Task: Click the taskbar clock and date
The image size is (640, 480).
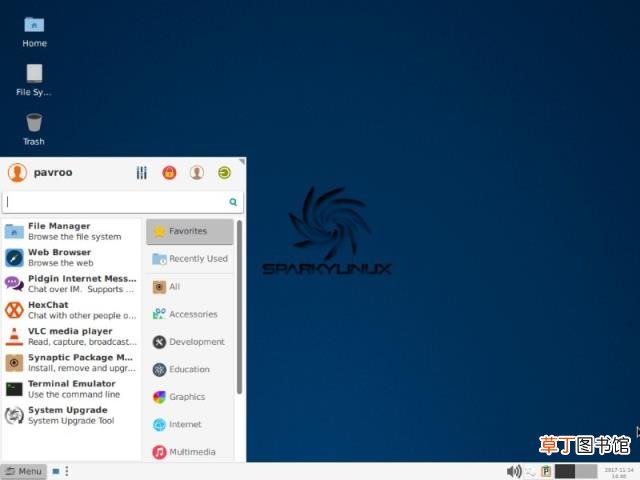Action: (619, 473)
